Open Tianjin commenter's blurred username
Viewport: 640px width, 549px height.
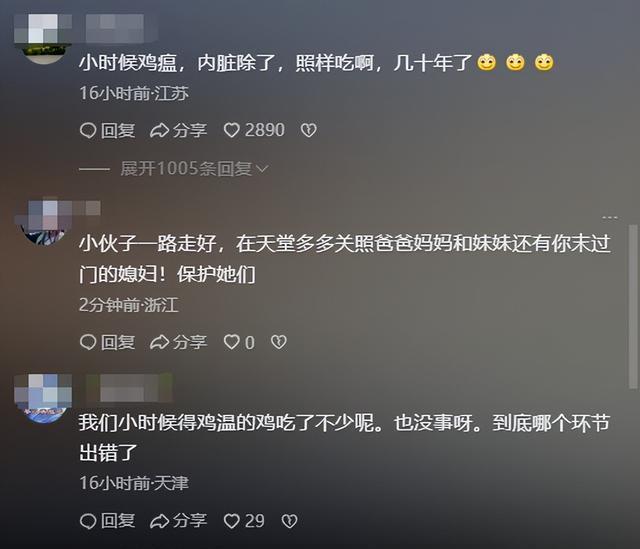[x=129, y=388]
